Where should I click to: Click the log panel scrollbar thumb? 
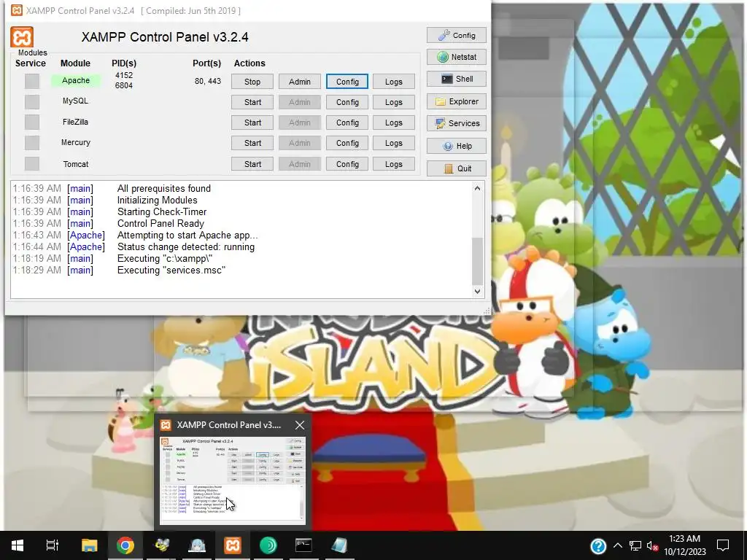click(477, 260)
